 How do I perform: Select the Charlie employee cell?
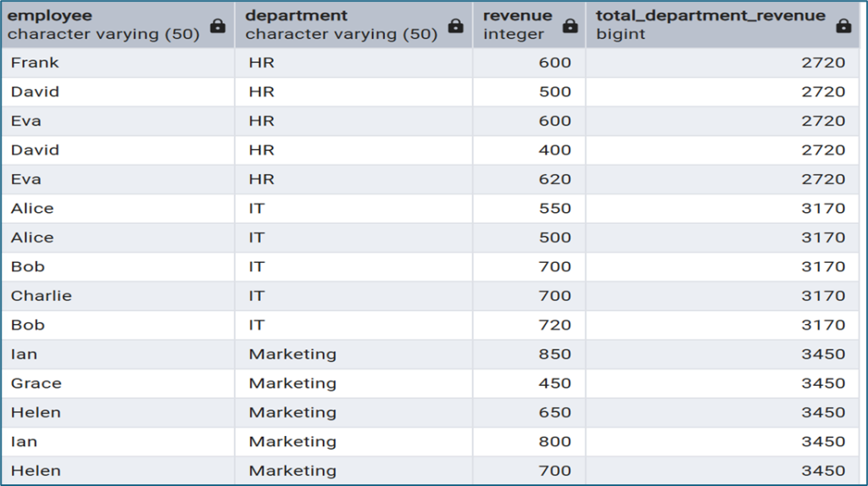tap(41, 296)
